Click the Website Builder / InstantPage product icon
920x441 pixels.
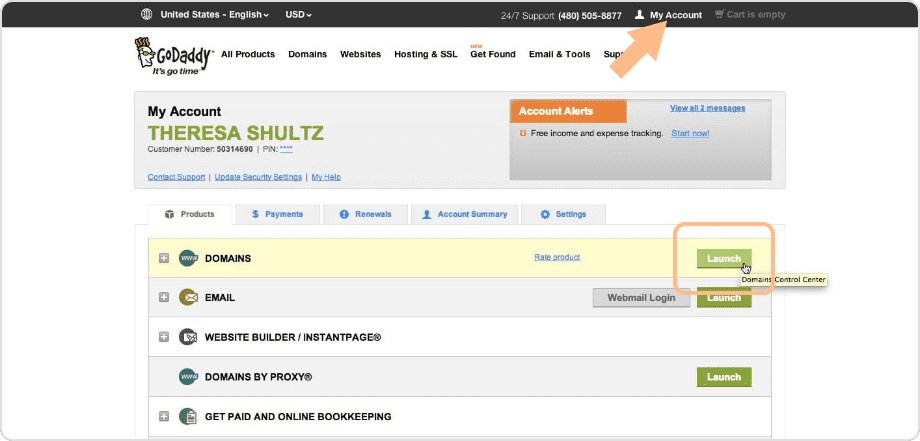click(188, 337)
